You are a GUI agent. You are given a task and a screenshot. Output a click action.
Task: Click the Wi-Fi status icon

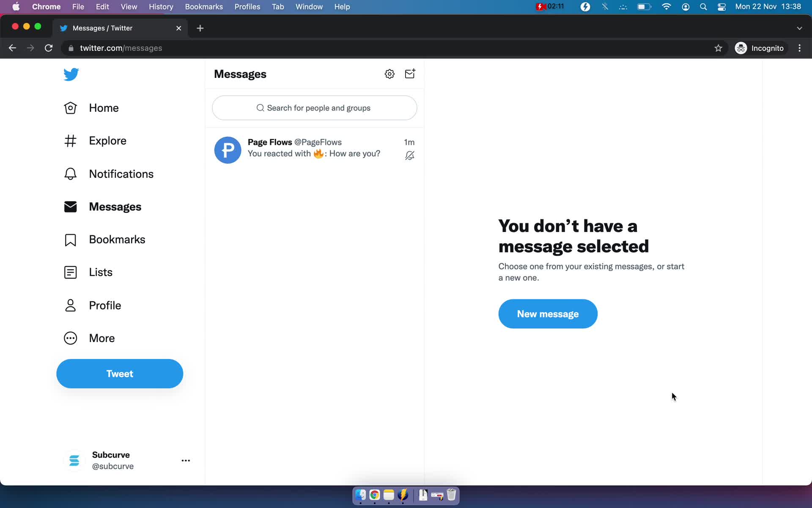coord(667,7)
